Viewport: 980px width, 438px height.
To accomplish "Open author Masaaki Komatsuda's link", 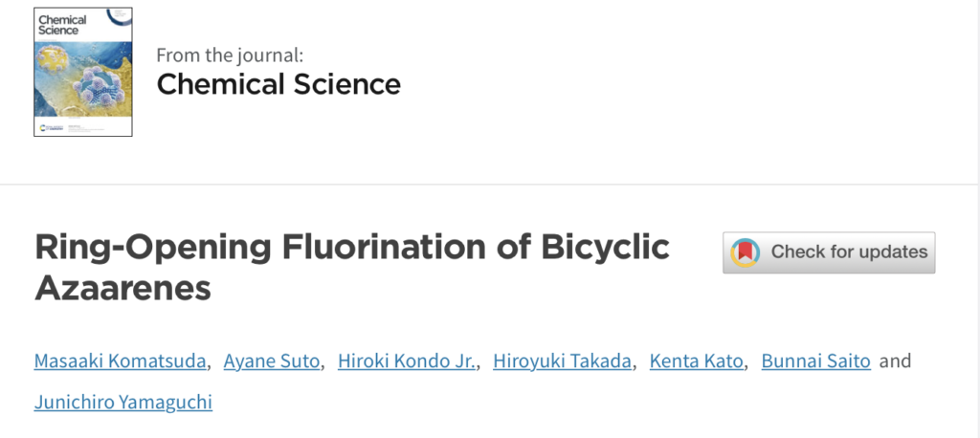I will [120, 361].
